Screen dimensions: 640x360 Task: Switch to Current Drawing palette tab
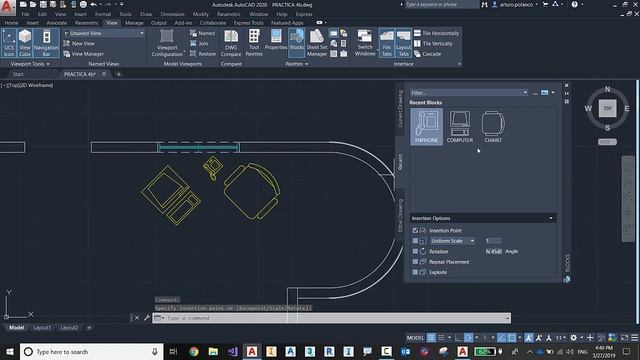(400, 108)
